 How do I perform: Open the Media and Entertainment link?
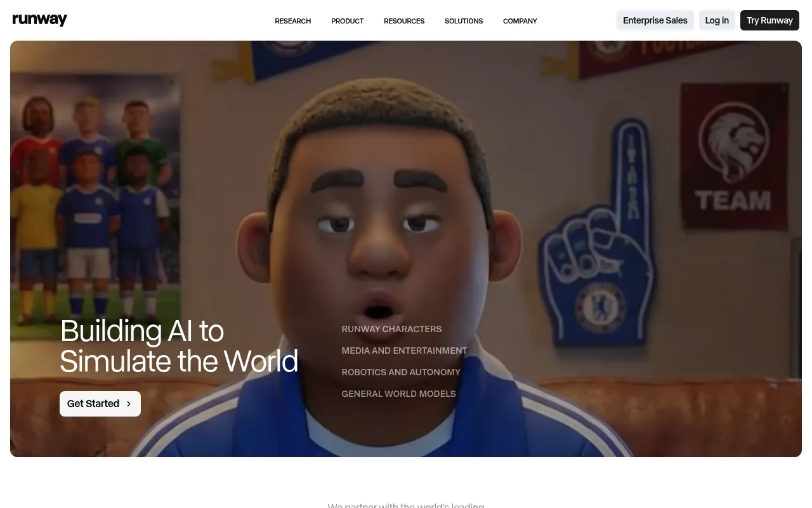click(404, 351)
